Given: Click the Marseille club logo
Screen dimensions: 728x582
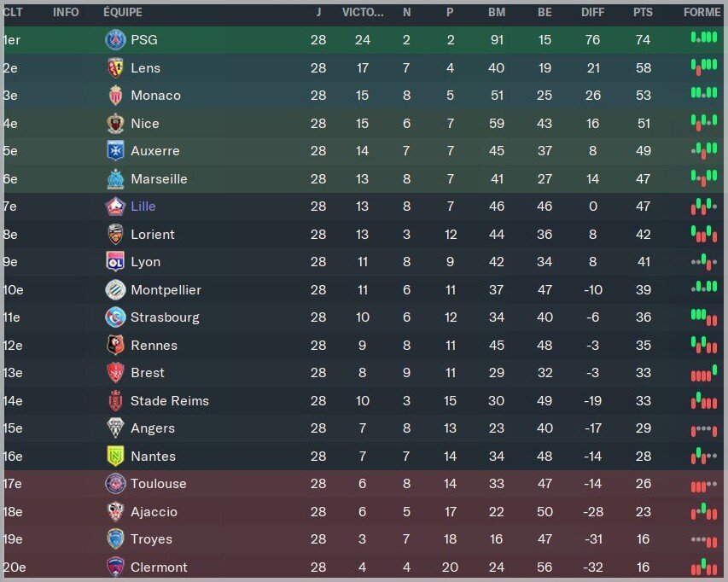Looking at the screenshot, I should [x=115, y=178].
